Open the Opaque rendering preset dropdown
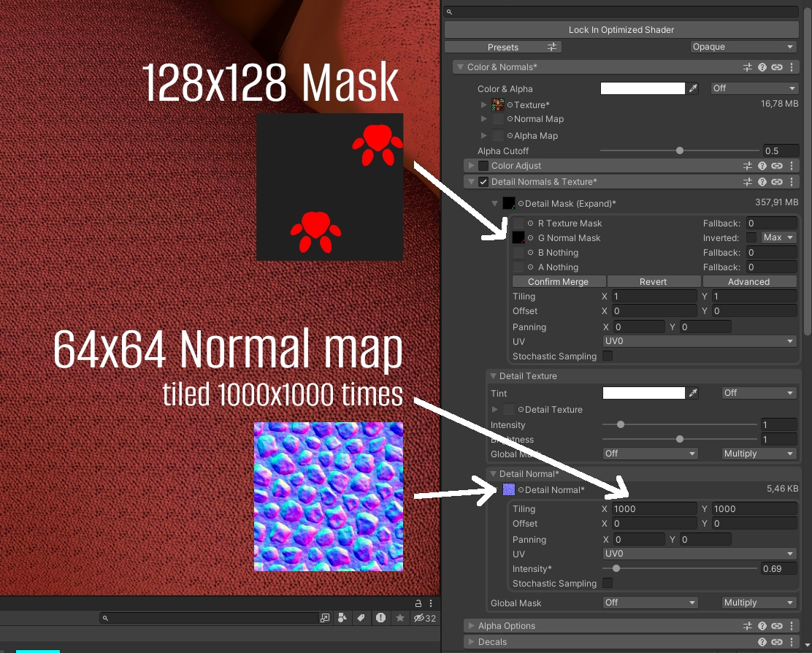This screenshot has height=653, width=812. tap(743, 47)
